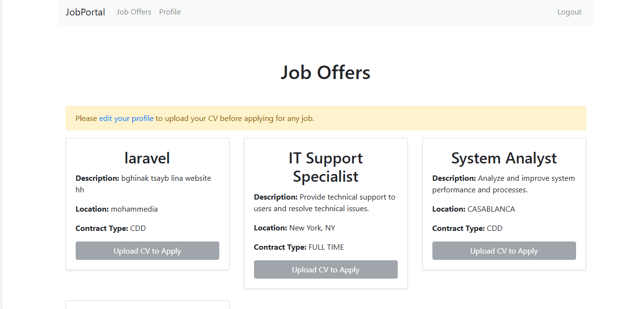The height and width of the screenshot is (309, 644).
Task: Upload CV to apply for laravel job
Action: pyautogui.click(x=147, y=251)
